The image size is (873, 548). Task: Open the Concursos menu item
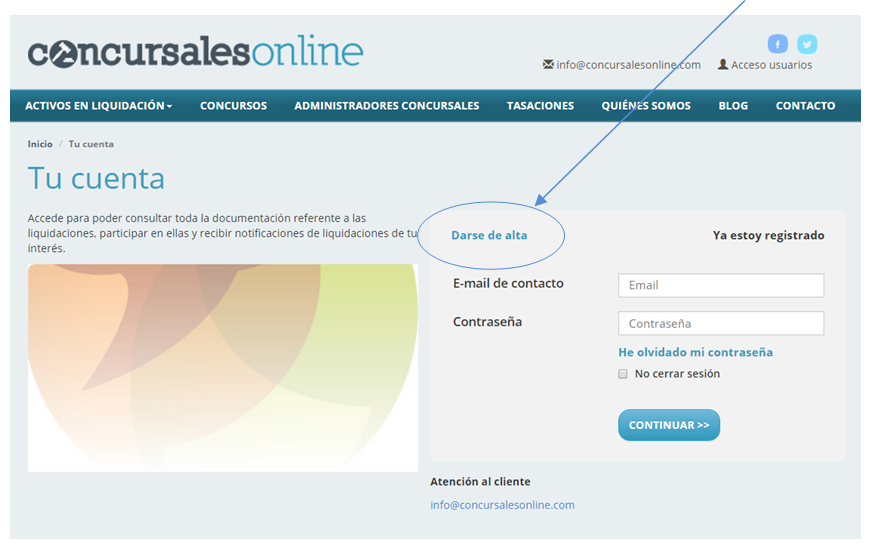coord(233,106)
